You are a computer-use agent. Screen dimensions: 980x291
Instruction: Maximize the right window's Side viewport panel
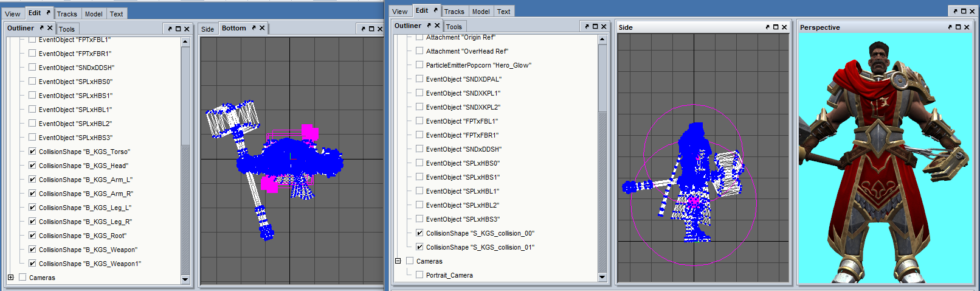(776, 27)
